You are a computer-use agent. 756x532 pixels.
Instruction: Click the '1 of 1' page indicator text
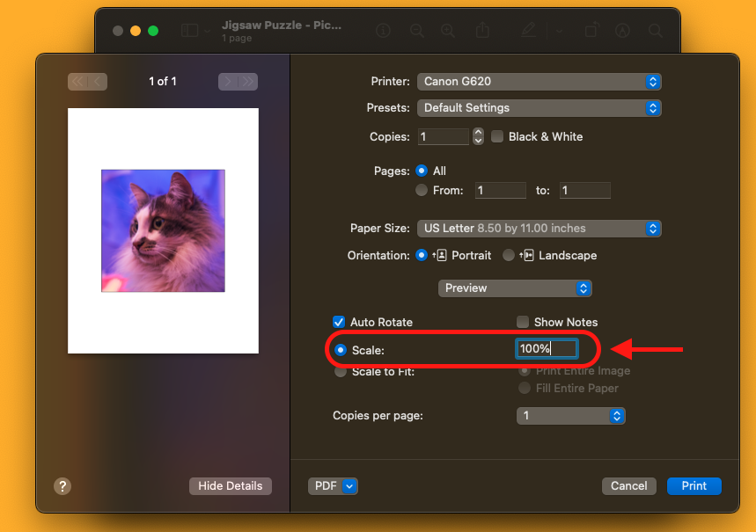[x=163, y=82]
